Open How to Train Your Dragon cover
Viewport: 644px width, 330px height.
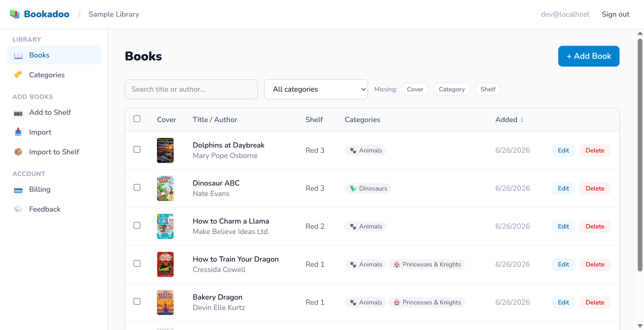coord(165,264)
